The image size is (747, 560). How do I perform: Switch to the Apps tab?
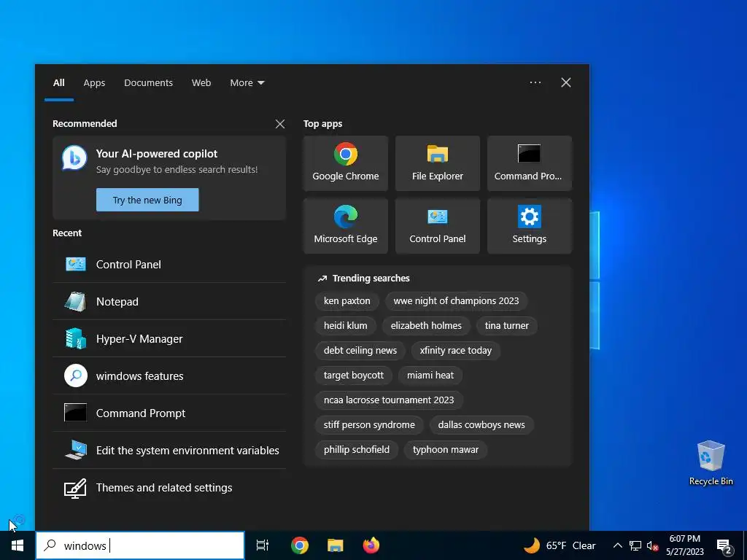coord(94,83)
